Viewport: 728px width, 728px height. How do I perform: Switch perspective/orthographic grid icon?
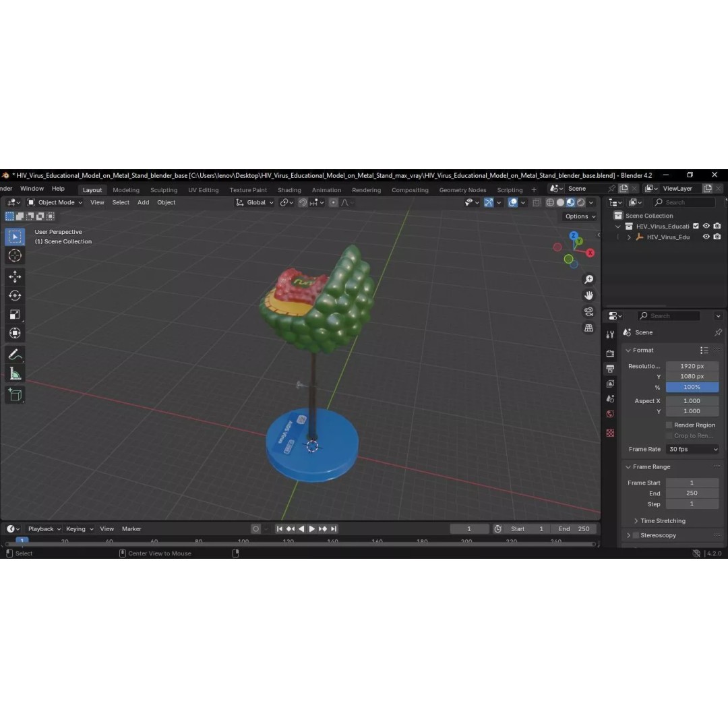pos(588,328)
